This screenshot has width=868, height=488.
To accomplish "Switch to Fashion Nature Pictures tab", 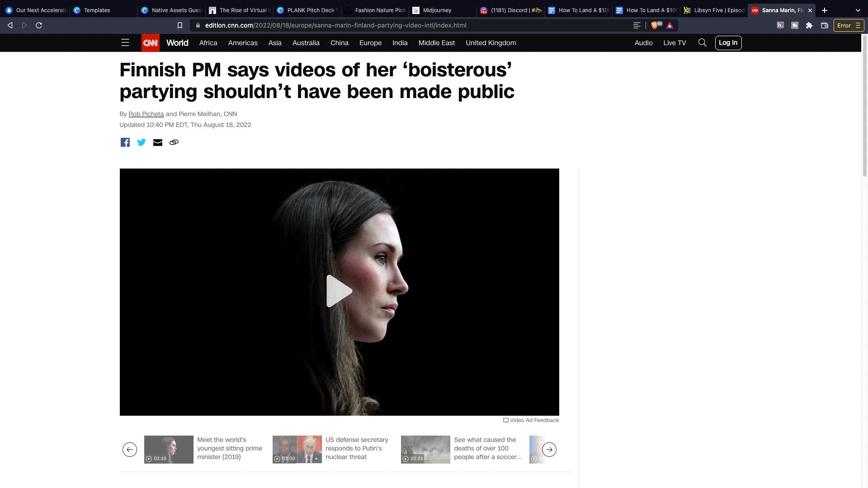I will [x=375, y=10].
